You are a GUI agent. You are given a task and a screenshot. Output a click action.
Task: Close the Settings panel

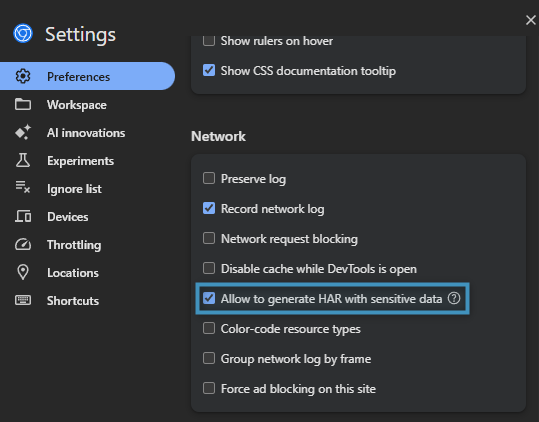click(x=531, y=20)
